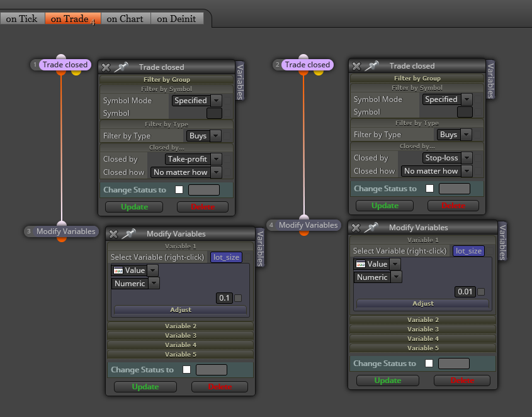The image size is (532, 417).
Task: Switch to the on Tick tab
Action: pyautogui.click(x=22, y=18)
